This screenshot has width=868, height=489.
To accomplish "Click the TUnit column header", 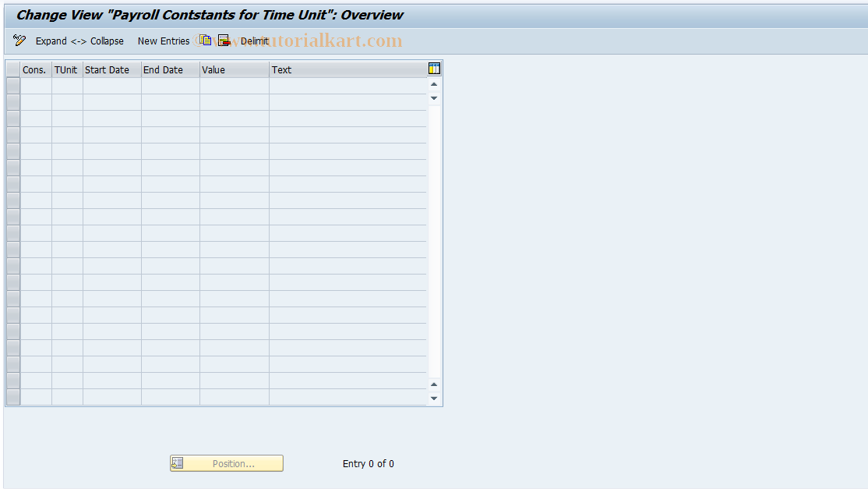I will point(67,69).
